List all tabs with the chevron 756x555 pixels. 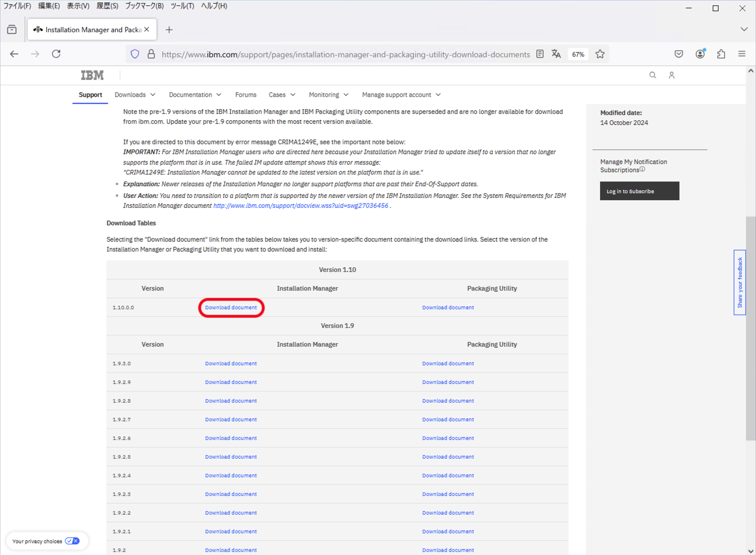coord(744,29)
